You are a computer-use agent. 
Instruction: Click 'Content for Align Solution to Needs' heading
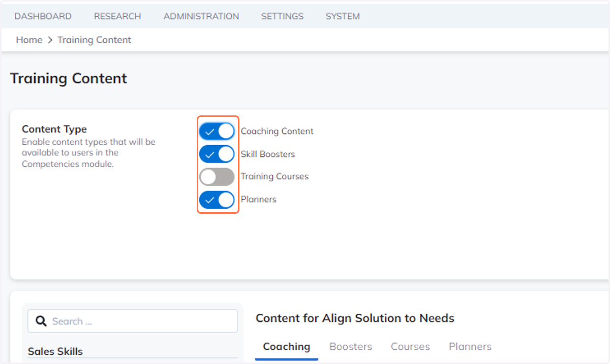355,318
